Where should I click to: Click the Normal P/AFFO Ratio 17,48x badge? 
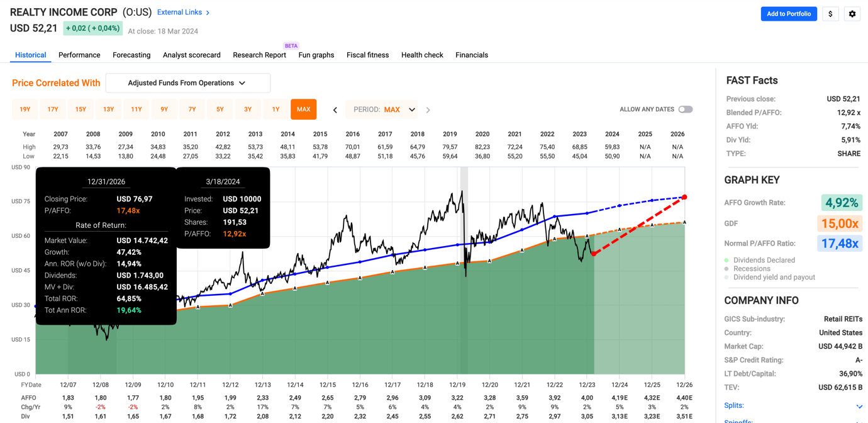tap(839, 243)
